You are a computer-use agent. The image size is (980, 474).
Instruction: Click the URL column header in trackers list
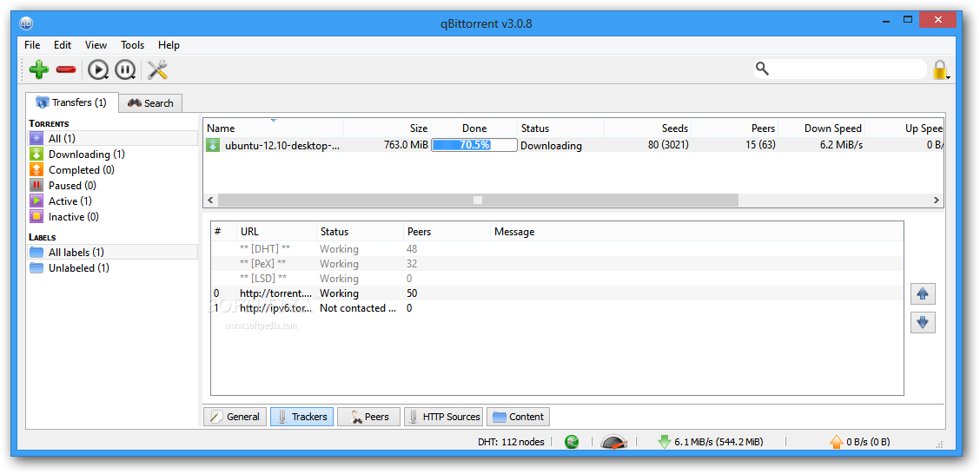click(277, 232)
